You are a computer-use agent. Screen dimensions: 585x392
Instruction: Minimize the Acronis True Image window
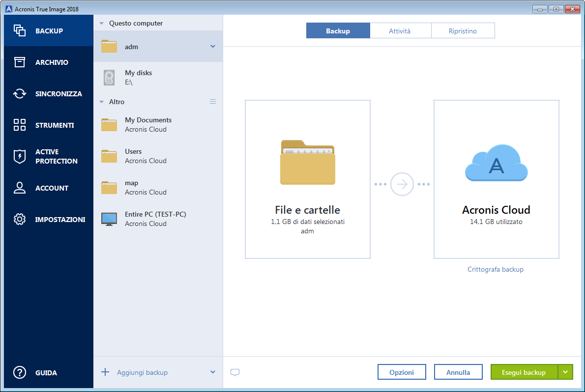[x=540, y=9]
